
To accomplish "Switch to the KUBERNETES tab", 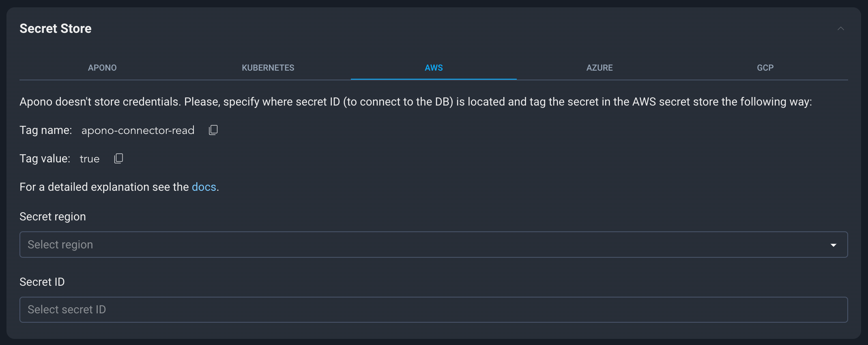I will coord(268,68).
